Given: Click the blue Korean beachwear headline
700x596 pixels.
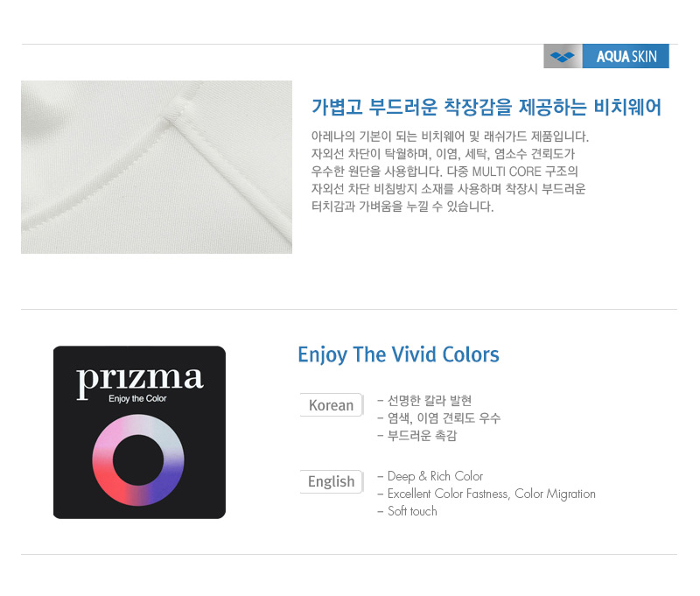Looking at the screenshot, I should 486,107.
